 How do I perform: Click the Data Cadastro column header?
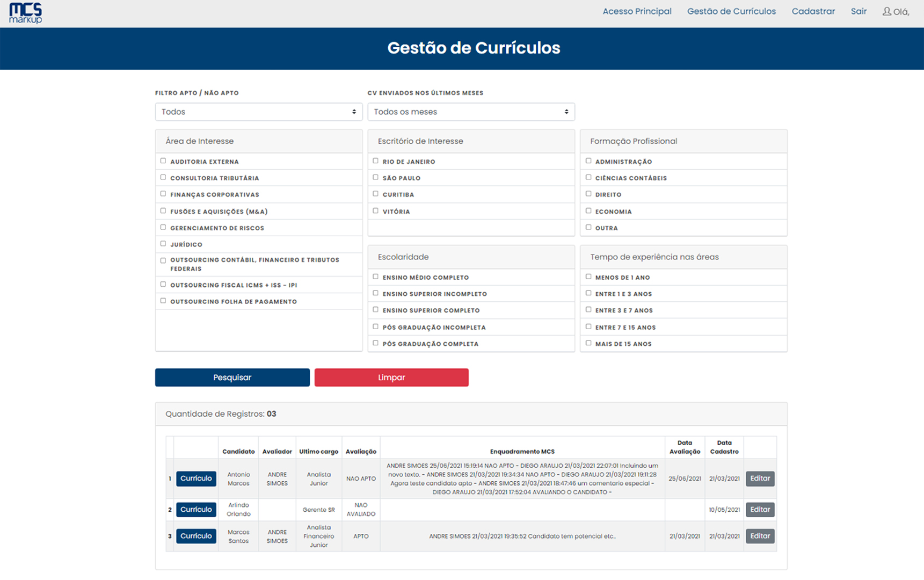(724, 447)
